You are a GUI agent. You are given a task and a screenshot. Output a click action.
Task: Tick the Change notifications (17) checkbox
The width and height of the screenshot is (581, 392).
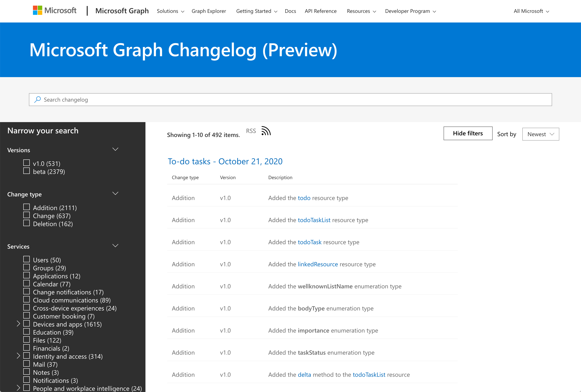point(27,291)
